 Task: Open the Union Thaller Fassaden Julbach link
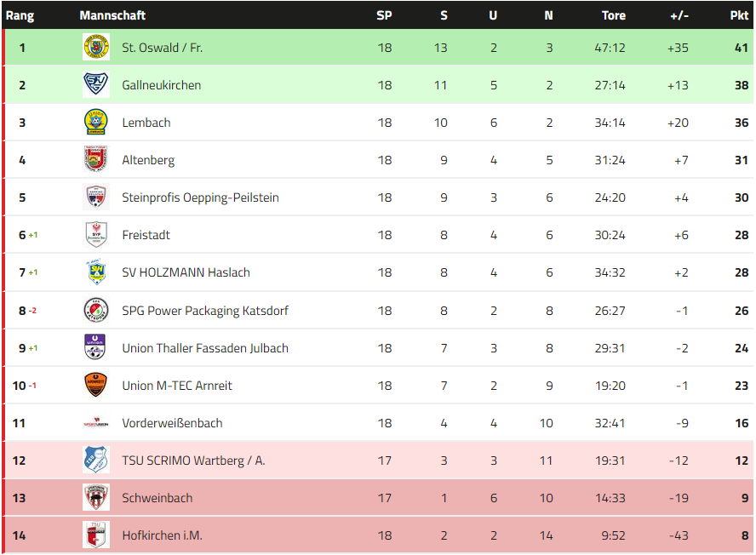point(205,348)
